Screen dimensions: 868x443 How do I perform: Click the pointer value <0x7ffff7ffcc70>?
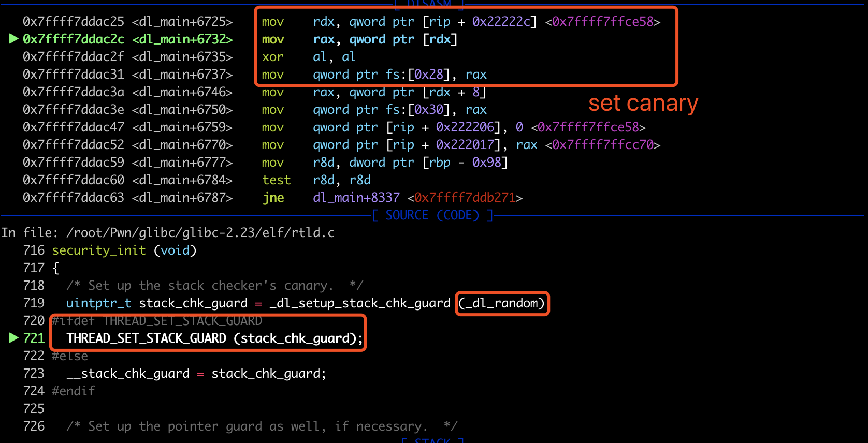[603, 145]
